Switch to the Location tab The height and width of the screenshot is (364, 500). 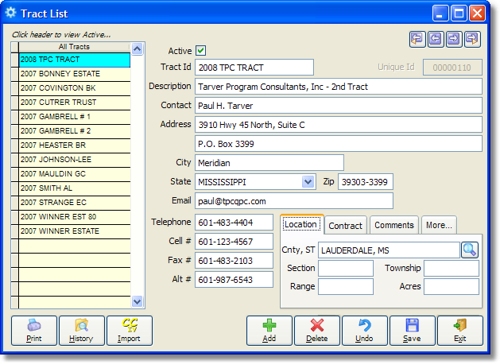point(301,224)
